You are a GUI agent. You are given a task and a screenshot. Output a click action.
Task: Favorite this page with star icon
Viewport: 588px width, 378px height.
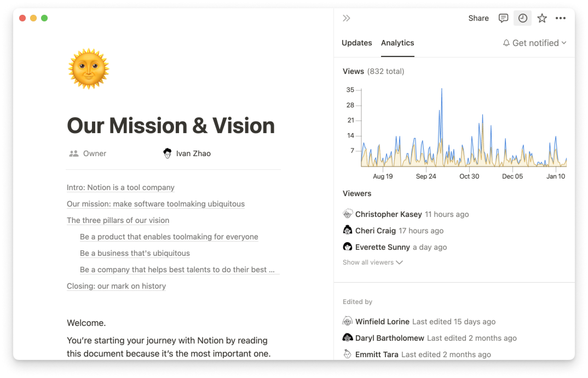tap(542, 18)
